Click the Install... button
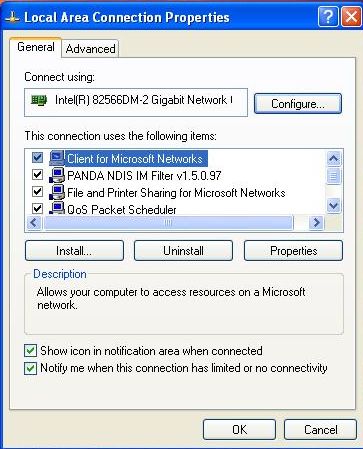Image resolution: width=363 pixels, height=449 pixels. (74, 251)
